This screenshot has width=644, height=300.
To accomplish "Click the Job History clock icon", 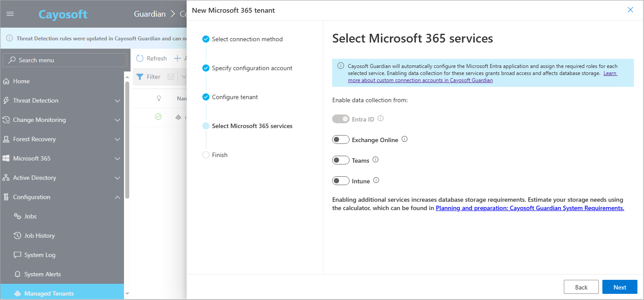I will coord(18,236).
